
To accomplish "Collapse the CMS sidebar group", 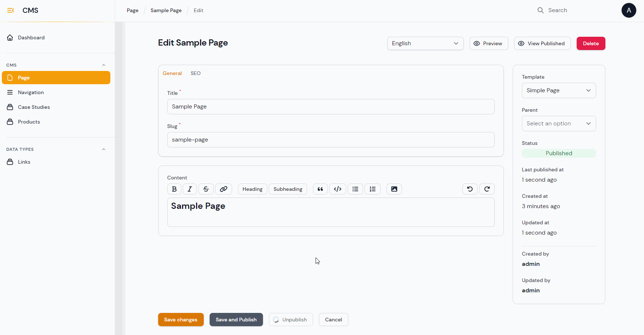I will [104, 65].
